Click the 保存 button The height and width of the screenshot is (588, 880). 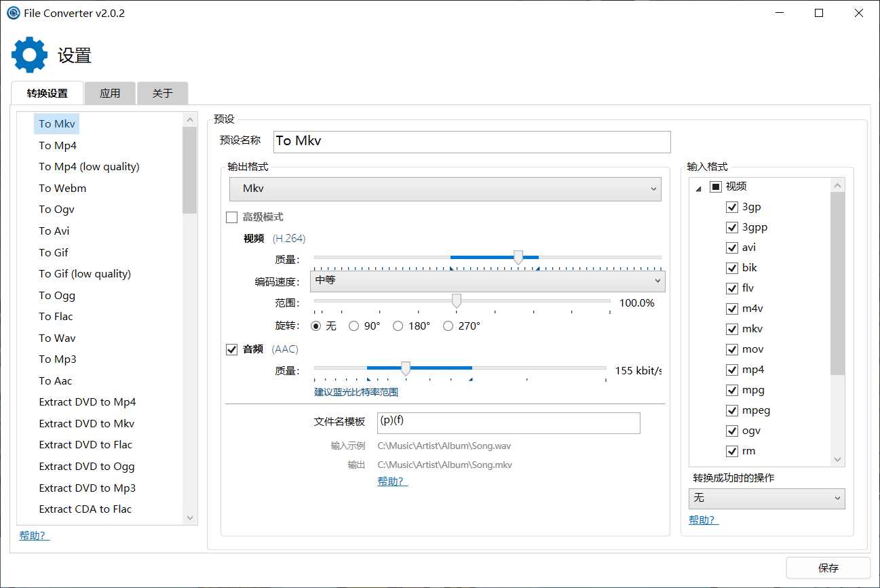tap(828, 568)
